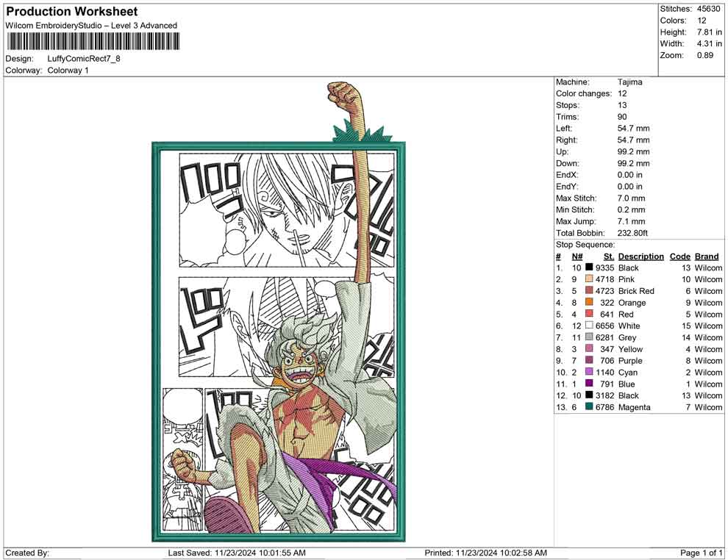Click the Pink 4718 color swatch
The width and height of the screenshot is (728, 560).
pyautogui.click(x=589, y=279)
